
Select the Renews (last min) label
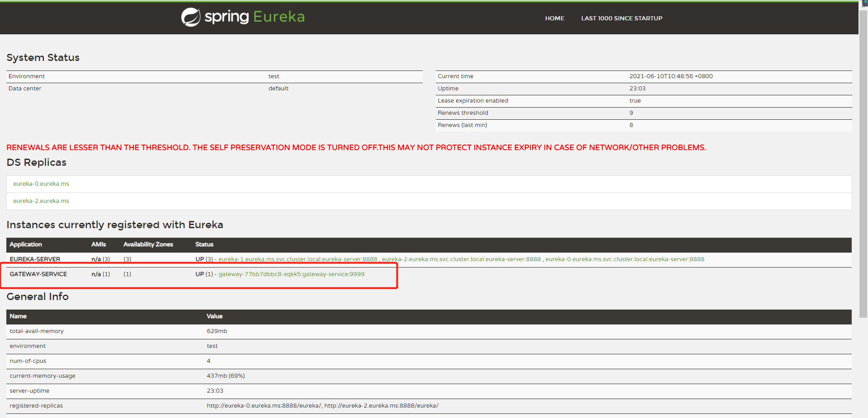[462, 125]
